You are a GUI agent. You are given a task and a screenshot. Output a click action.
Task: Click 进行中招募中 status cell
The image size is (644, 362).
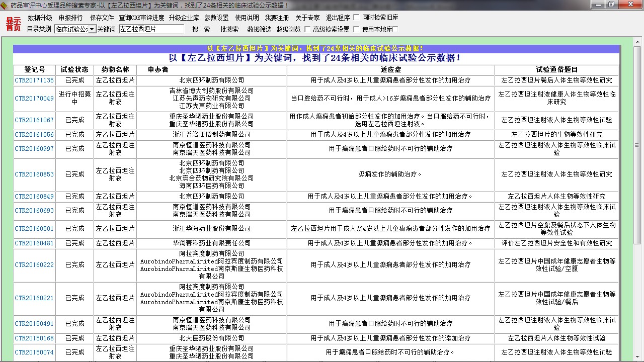(x=74, y=99)
